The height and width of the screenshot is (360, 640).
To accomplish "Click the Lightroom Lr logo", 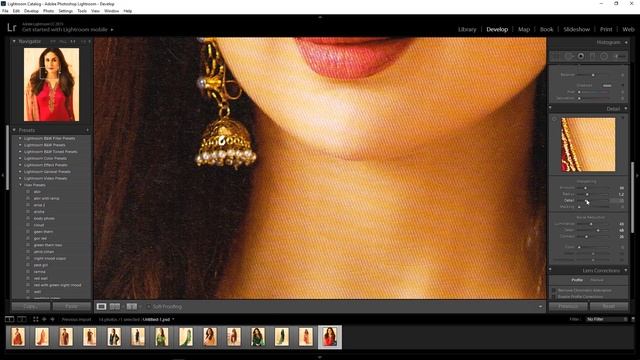I will pos(11,27).
